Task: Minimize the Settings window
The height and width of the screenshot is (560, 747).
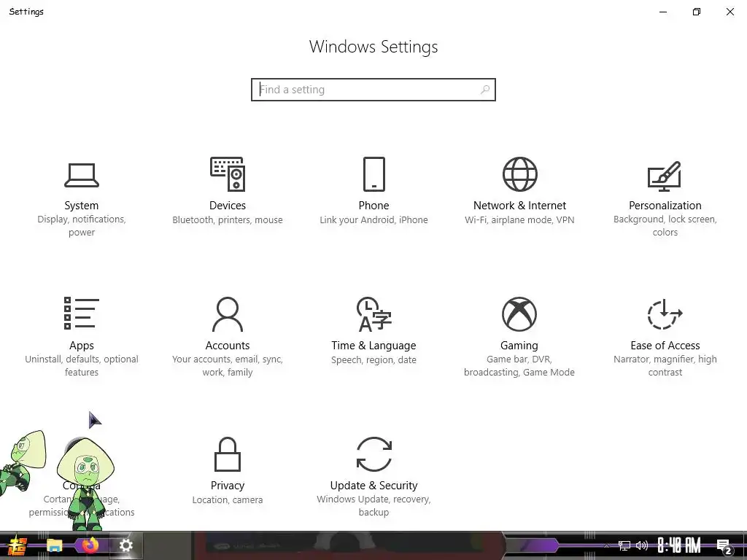Action: [662, 12]
